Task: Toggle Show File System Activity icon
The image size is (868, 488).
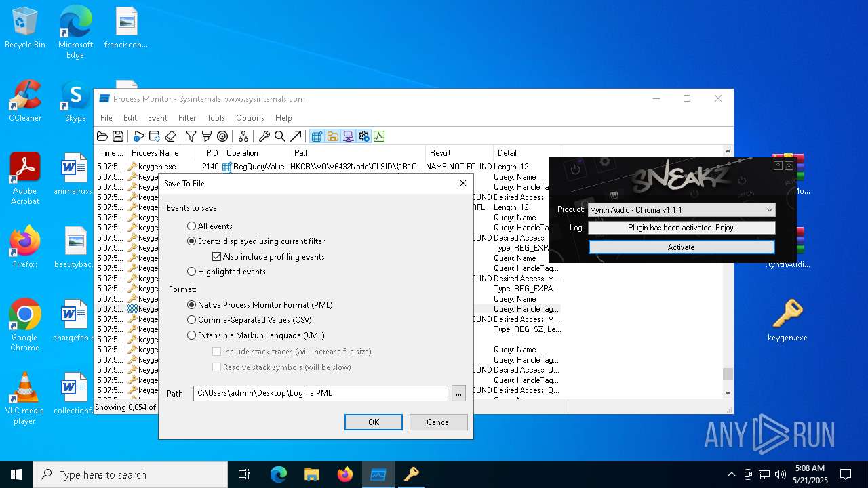Action: [x=332, y=136]
